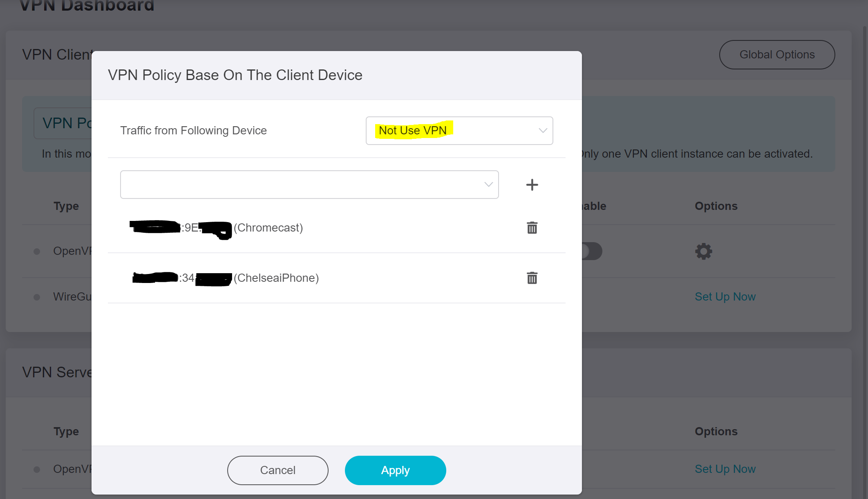868x499 pixels.
Task: Toggle the OpenVPN client enable switch
Action: [592, 251]
